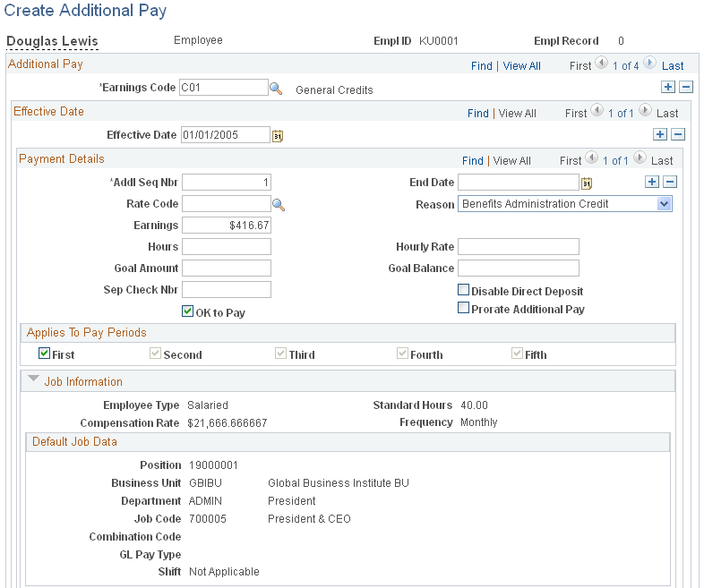Click Position value 19000001
704x588 pixels.
(x=213, y=465)
